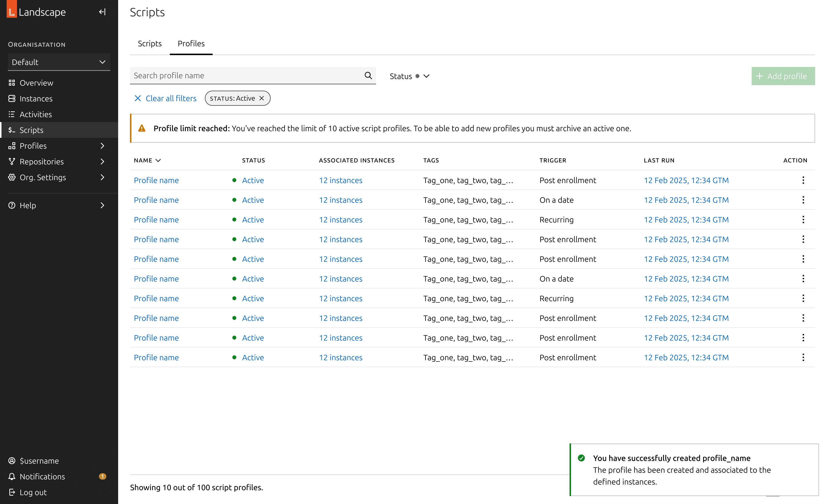Click the green success check icon
The width and height of the screenshot is (827, 504).
[581, 458]
